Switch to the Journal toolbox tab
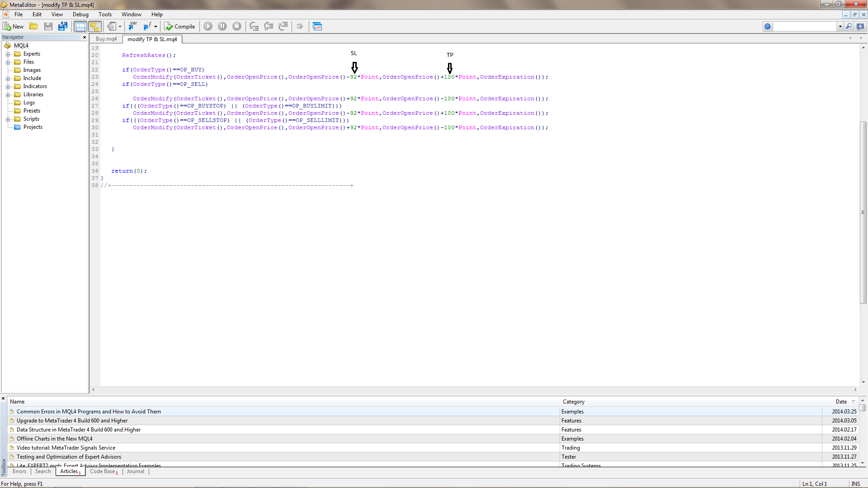 click(136, 471)
